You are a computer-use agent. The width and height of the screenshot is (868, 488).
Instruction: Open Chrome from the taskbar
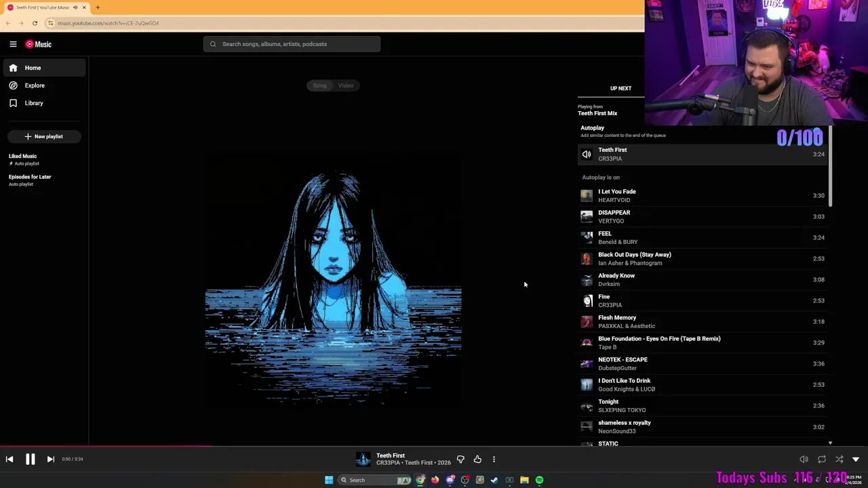(x=420, y=480)
